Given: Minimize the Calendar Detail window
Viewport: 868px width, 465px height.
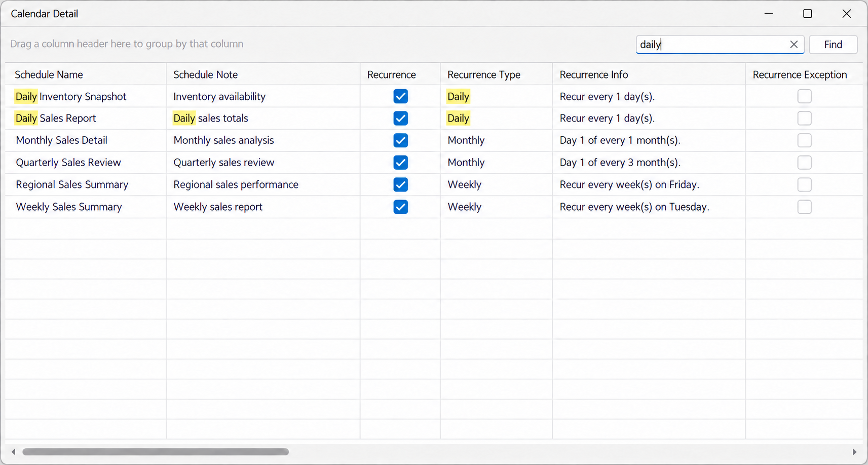Looking at the screenshot, I should (x=769, y=14).
